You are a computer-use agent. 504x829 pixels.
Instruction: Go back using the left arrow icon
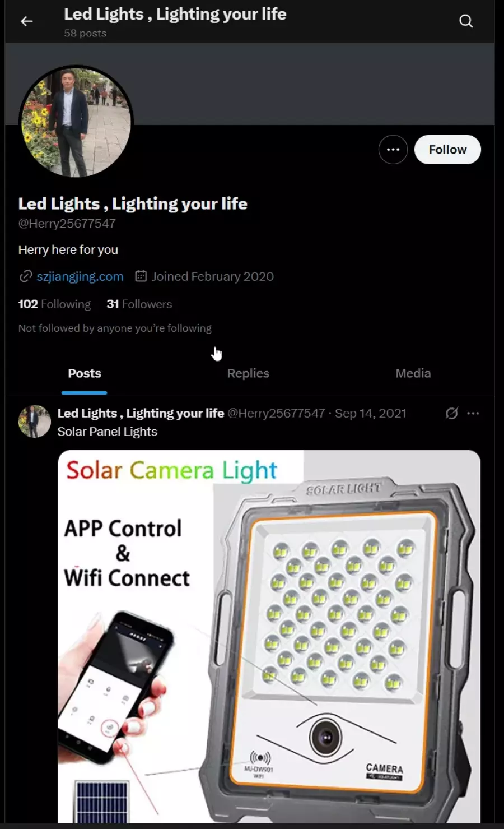point(26,21)
